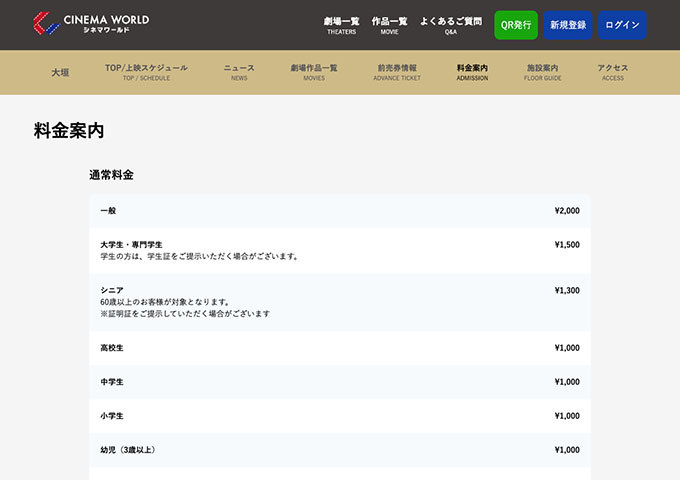Click the 小学生 row ¥1,000 price

click(x=567, y=416)
